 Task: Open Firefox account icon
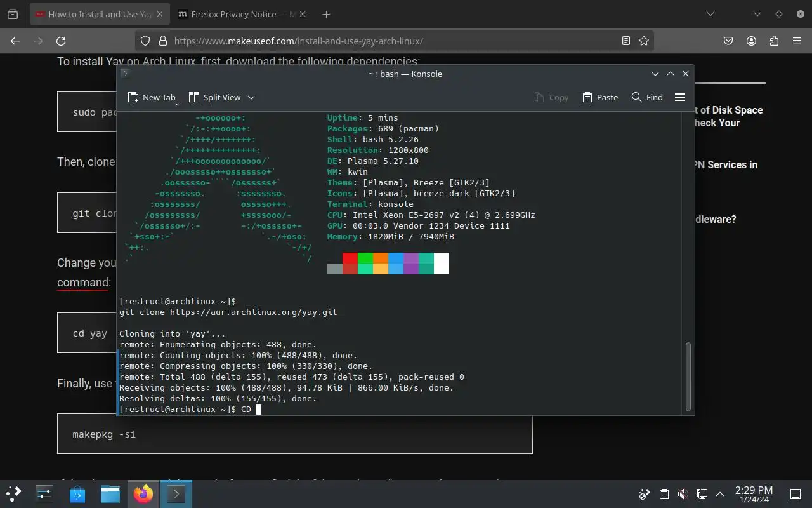click(x=751, y=41)
